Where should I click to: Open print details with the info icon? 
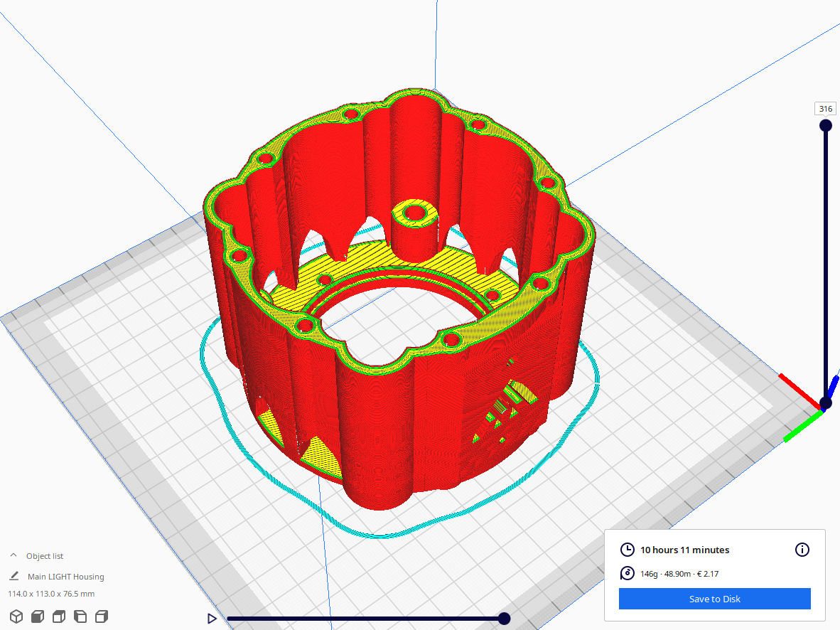click(802, 550)
